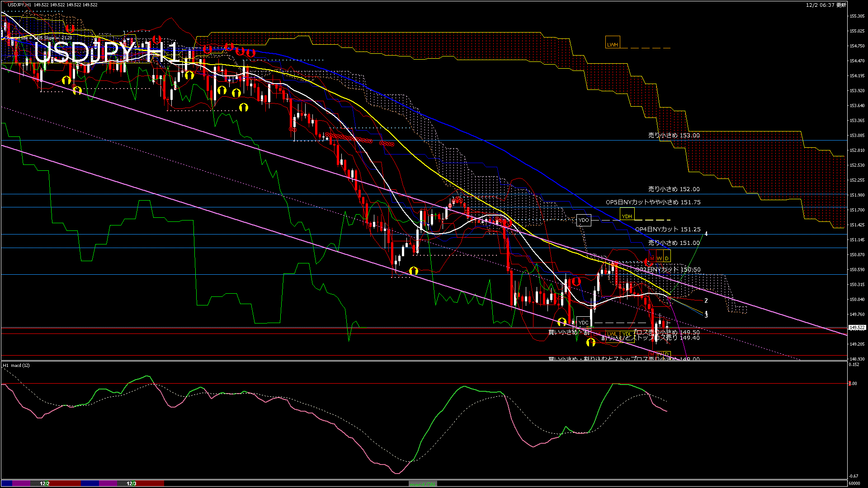Click the yellow up arrow below the YDC label
Image resolution: width=868 pixels, height=488 pixels.
590,343
